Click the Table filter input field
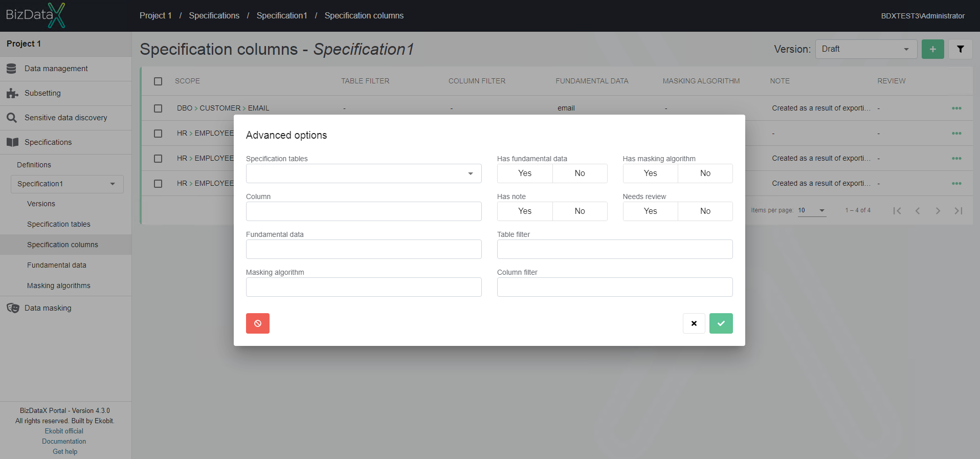The image size is (980, 459). click(x=615, y=249)
